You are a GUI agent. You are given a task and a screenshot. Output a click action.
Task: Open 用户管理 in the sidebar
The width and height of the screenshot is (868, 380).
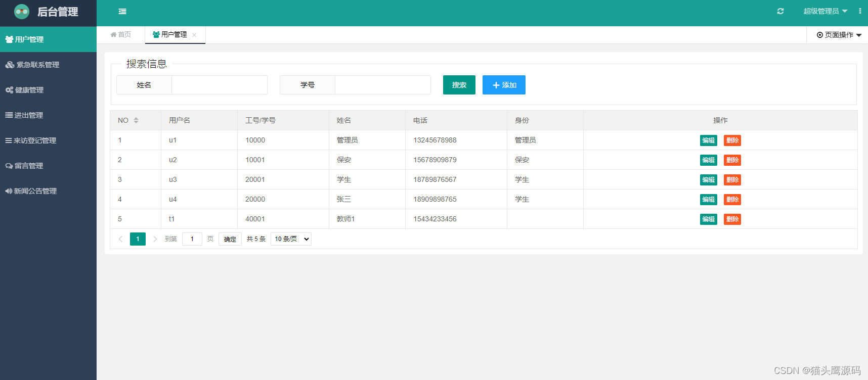pyautogui.click(x=48, y=39)
